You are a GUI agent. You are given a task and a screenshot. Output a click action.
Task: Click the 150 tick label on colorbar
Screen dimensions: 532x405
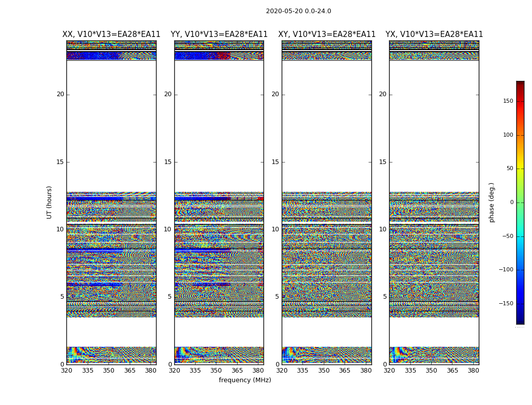pos(508,101)
